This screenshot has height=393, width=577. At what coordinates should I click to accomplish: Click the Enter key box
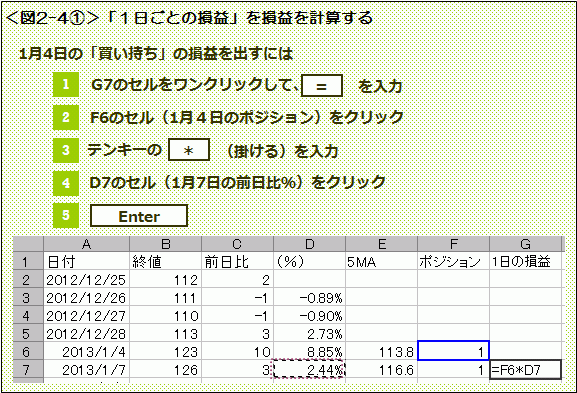(139, 216)
